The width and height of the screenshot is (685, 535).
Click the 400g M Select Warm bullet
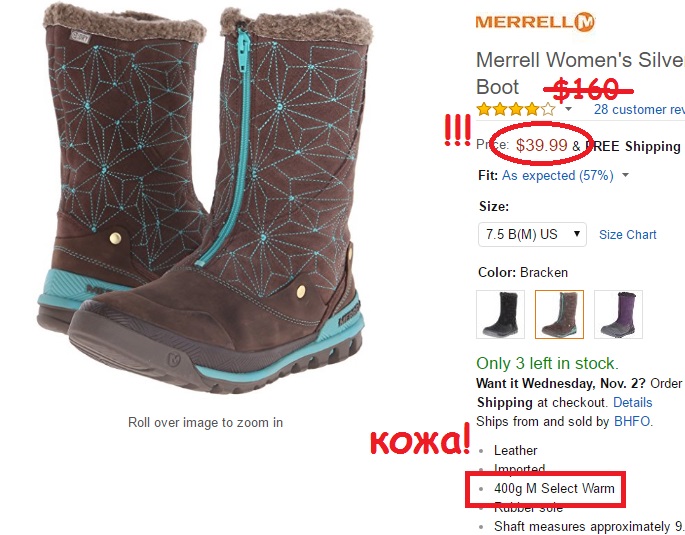554,488
